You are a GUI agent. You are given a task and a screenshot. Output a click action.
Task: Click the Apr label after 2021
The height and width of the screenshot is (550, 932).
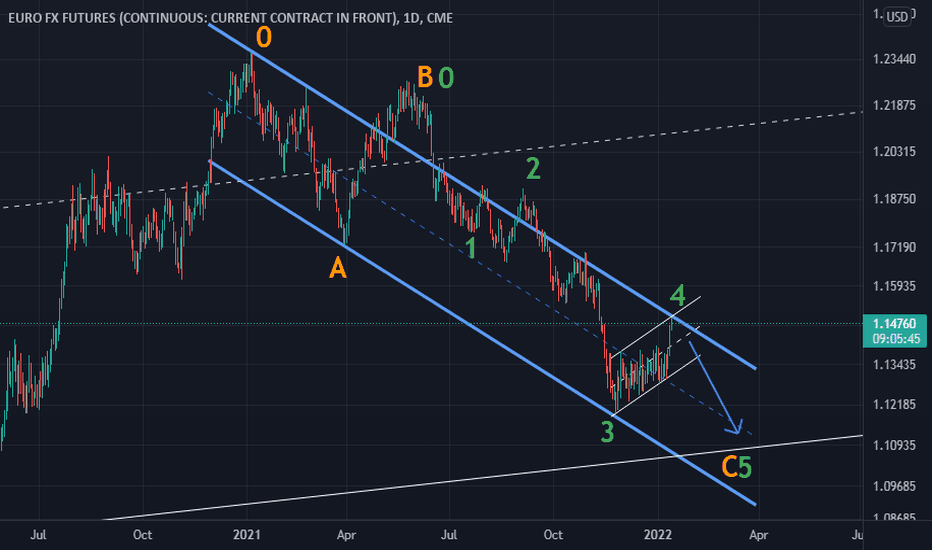coord(346,535)
